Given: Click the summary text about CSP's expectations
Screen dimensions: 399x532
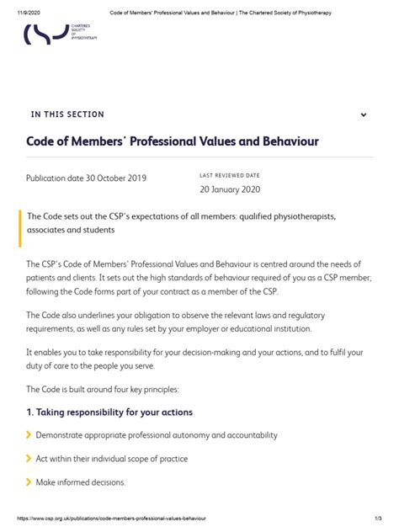Looking at the screenshot, I should click(181, 223).
